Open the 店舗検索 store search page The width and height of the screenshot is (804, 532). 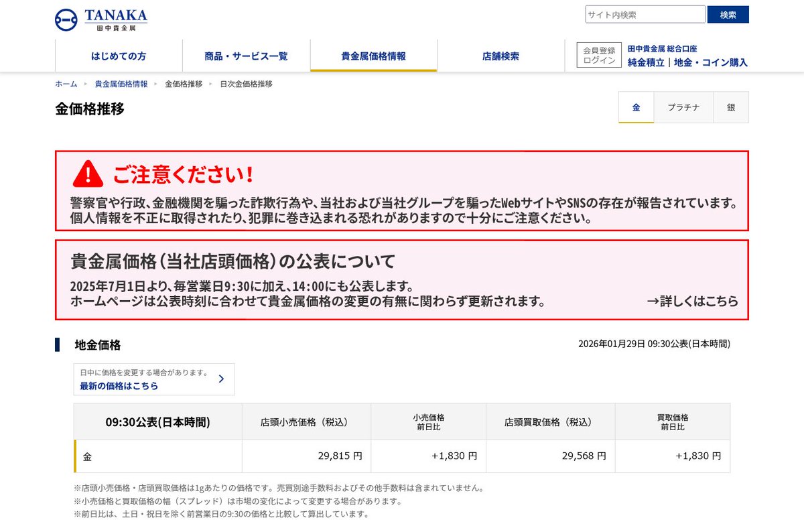point(503,56)
